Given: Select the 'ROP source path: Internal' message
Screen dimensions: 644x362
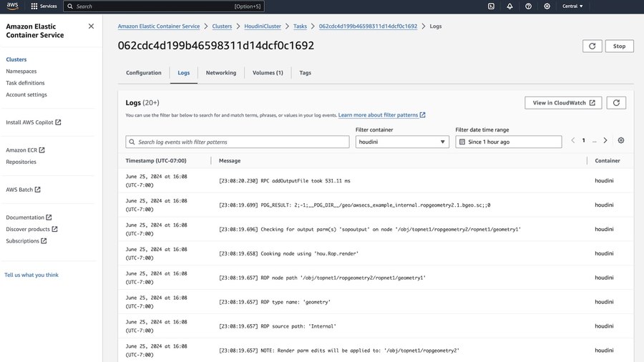Looking at the screenshot, I should pos(278,326).
